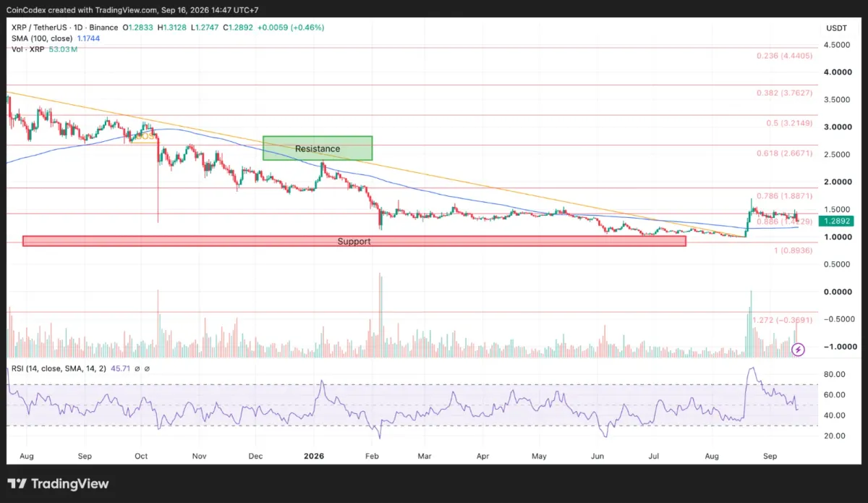This screenshot has width=868, height=503.
Task: Click the 2026 marker on time axis
Action: pos(314,457)
